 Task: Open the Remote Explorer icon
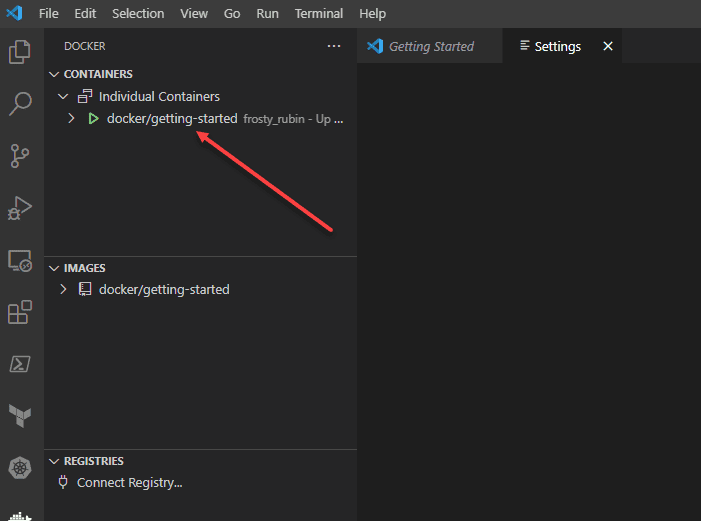20,260
